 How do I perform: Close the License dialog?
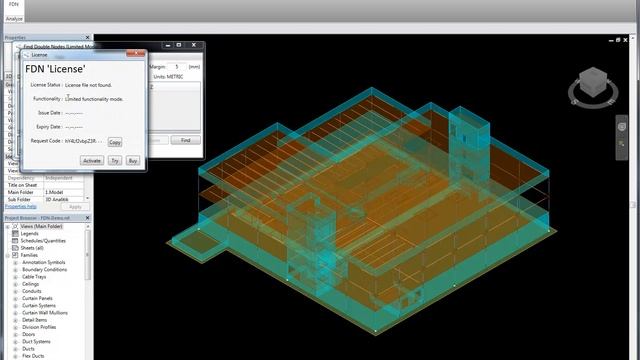pos(136,53)
